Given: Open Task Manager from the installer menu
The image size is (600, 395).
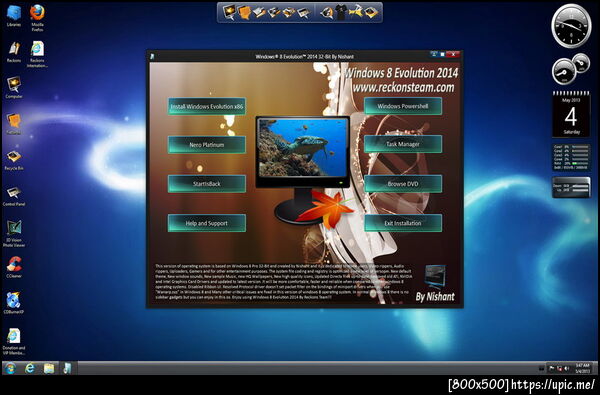Looking at the screenshot, I should click(x=403, y=144).
